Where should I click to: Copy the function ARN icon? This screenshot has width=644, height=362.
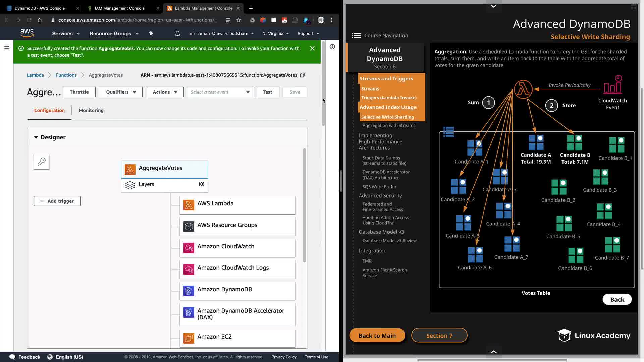click(x=302, y=75)
